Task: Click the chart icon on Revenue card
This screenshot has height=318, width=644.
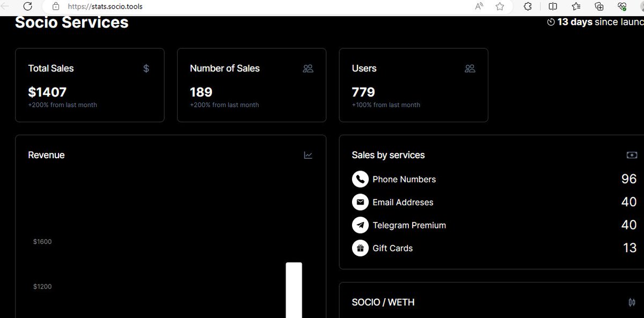Action: (308, 156)
